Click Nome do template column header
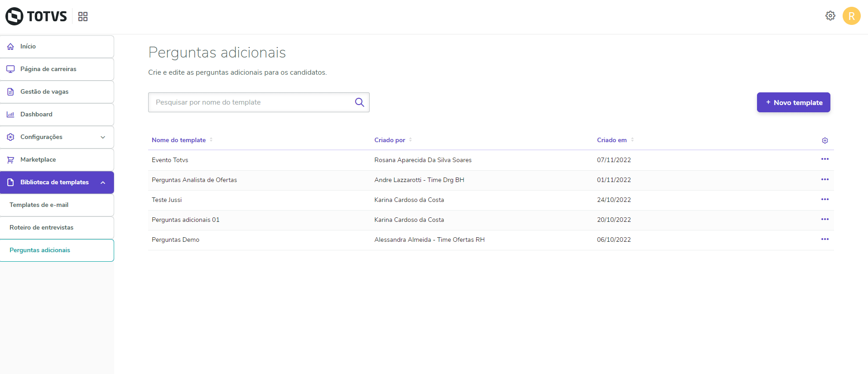Screen dimensions: 868x374 pos(179,140)
